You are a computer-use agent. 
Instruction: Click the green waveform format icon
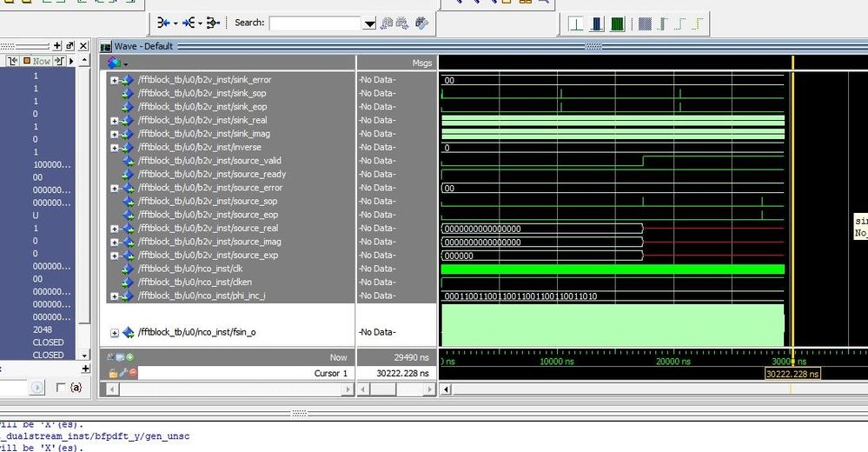(x=617, y=23)
